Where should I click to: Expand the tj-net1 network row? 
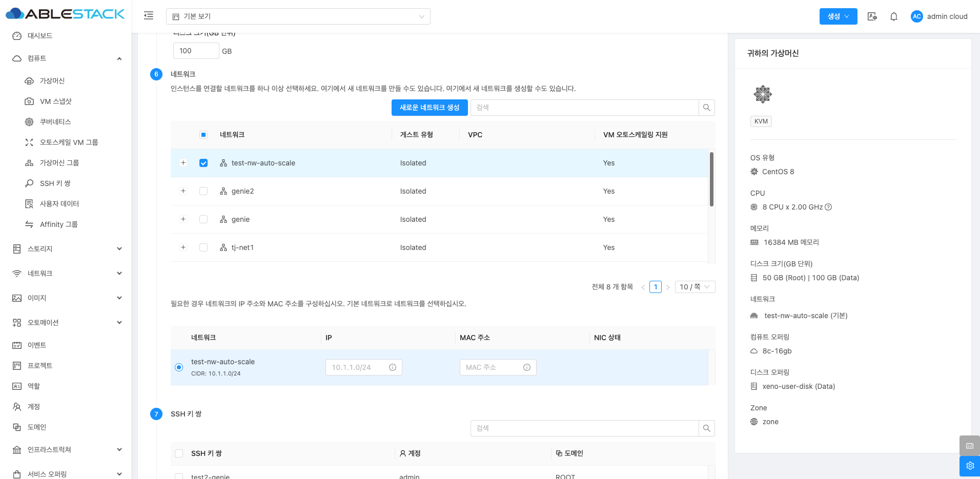coord(183,247)
